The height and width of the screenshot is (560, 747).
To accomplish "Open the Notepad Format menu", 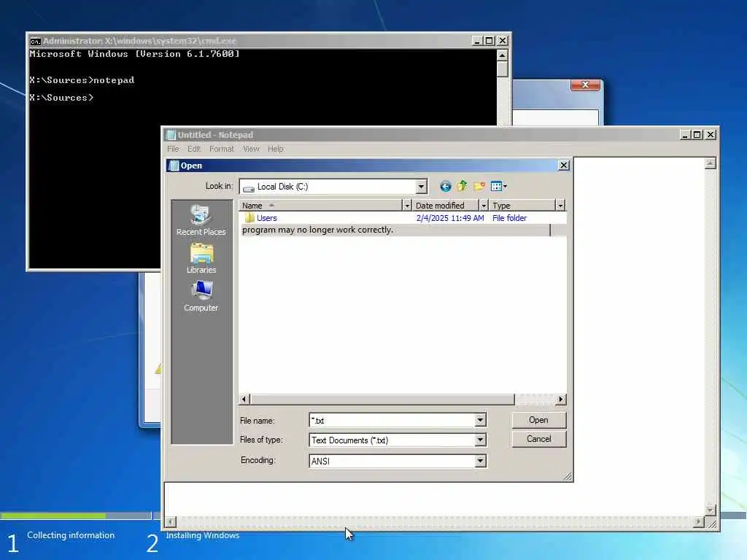I will (x=222, y=149).
